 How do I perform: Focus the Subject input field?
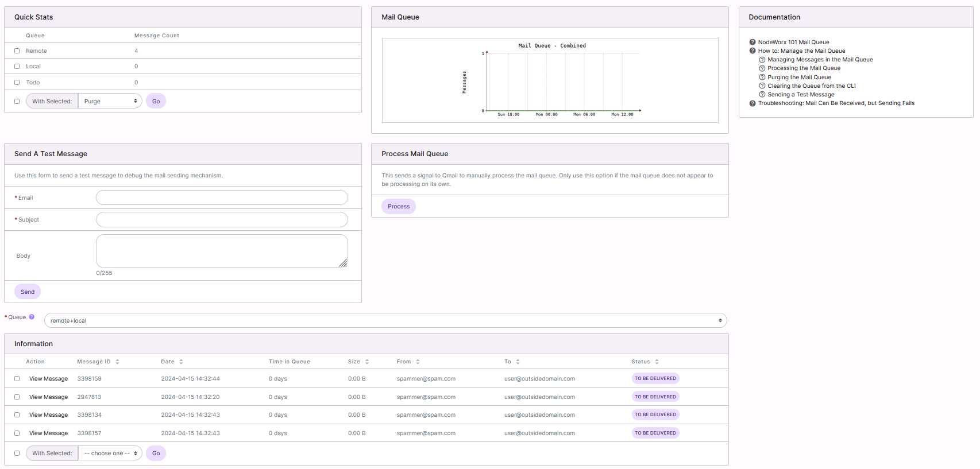coord(222,219)
